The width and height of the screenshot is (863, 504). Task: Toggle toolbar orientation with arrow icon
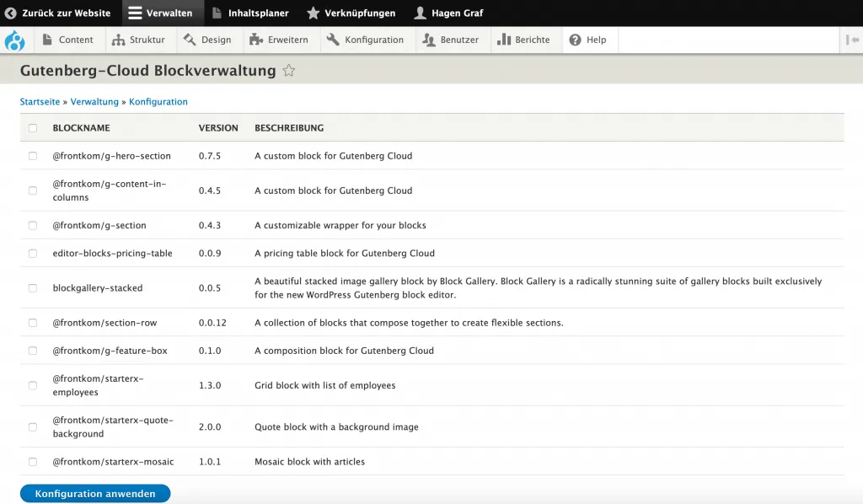click(x=853, y=40)
